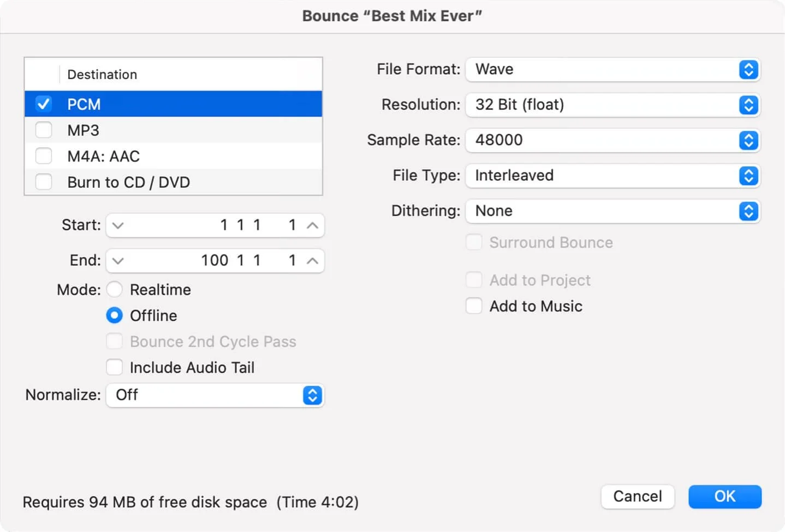Confirm the bounce with OK
The width and height of the screenshot is (785, 532).
tap(724, 496)
